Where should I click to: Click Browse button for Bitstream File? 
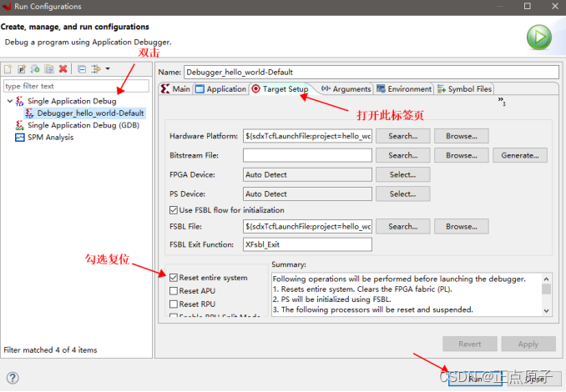pyautogui.click(x=462, y=155)
